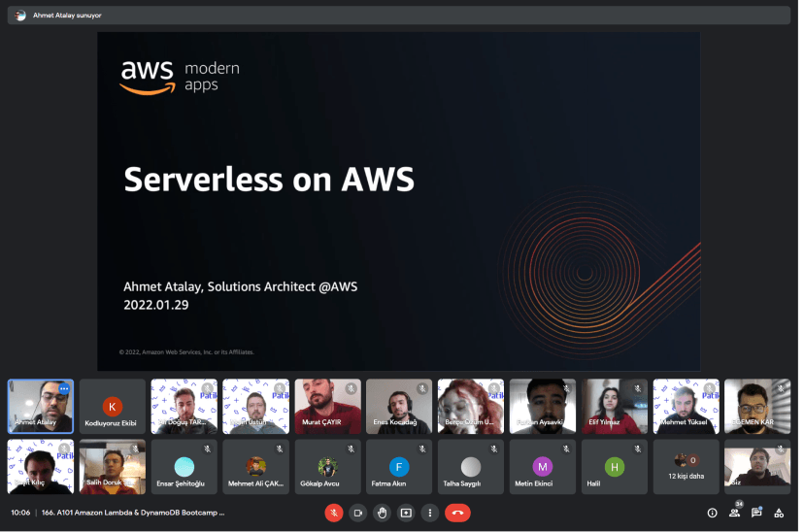804x532 pixels.
Task: Open meeting details info icon
Action: tap(712, 513)
